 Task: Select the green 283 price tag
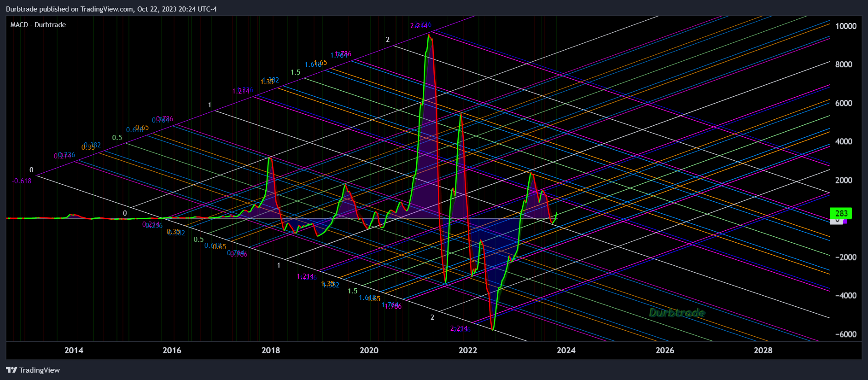point(841,213)
